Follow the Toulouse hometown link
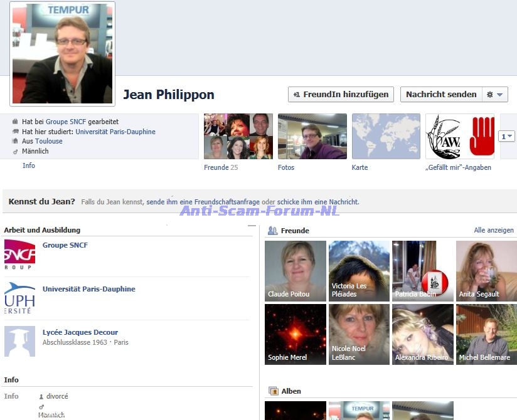The width and height of the screenshot is (517, 420). 48,141
